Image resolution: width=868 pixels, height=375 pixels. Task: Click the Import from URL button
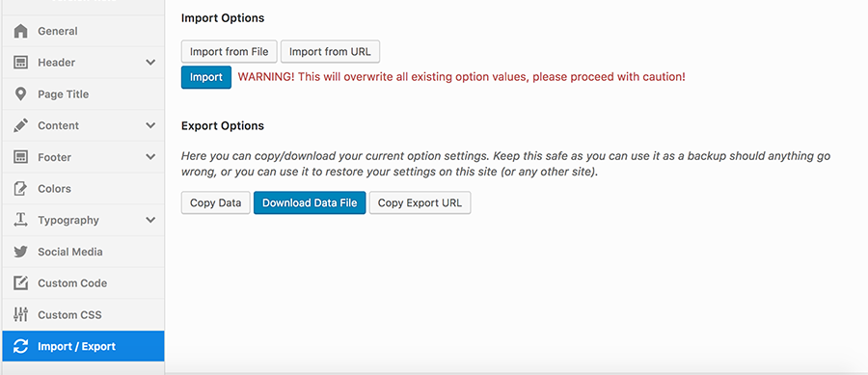330,51
